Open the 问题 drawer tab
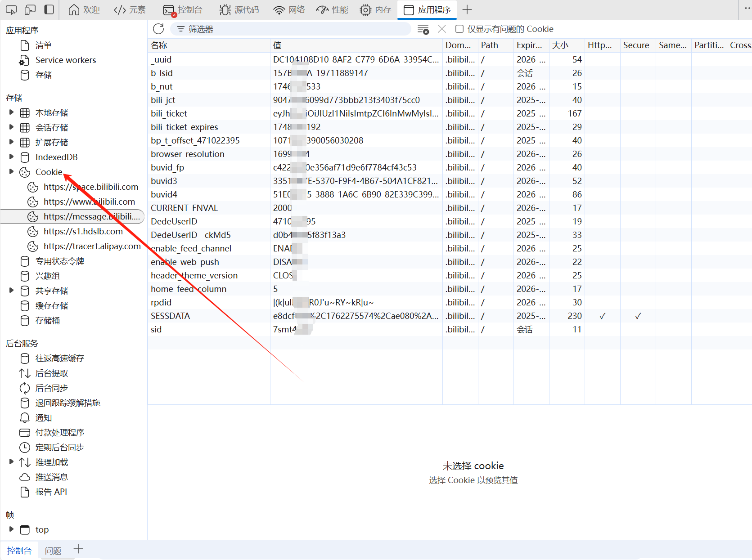 click(53, 551)
